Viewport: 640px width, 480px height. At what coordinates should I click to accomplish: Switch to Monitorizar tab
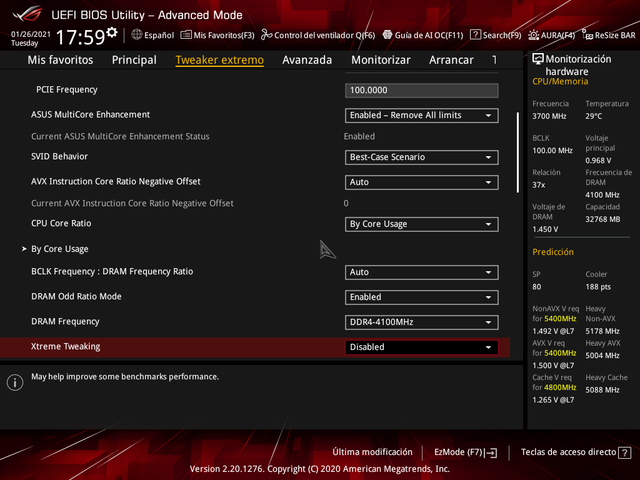tap(381, 60)
